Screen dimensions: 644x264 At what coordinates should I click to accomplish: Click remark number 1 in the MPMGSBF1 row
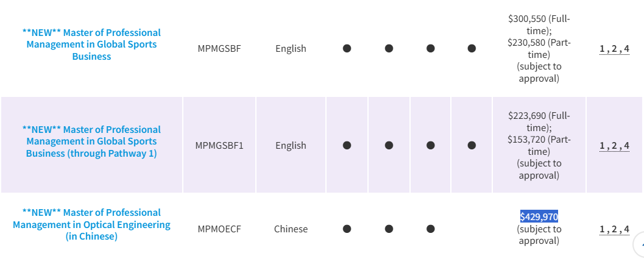(x=602, y=146)
